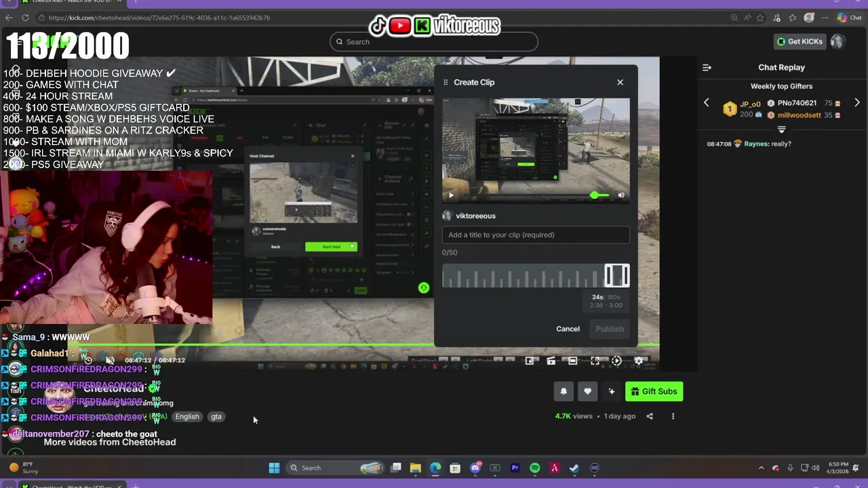868x488 pixels.
Task: Open the video more options menu
Action: click(x=673, y=416)
